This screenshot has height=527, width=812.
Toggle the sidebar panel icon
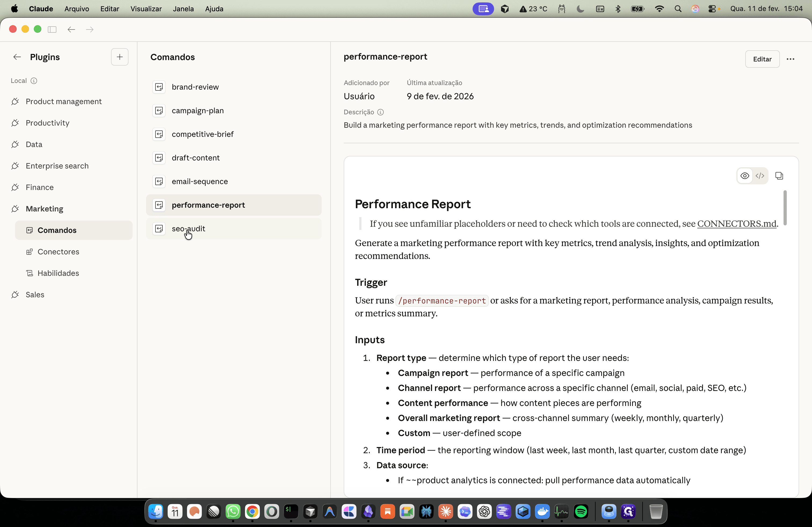52,29
